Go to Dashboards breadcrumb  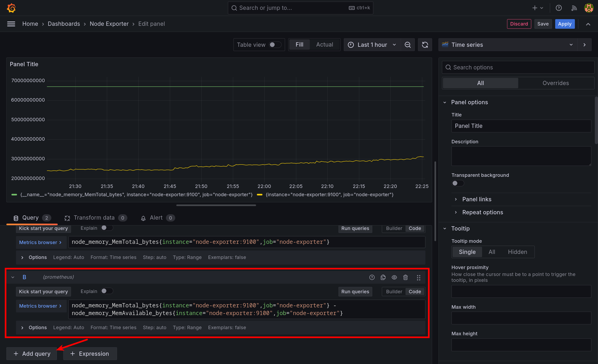[x=64, y=24]
